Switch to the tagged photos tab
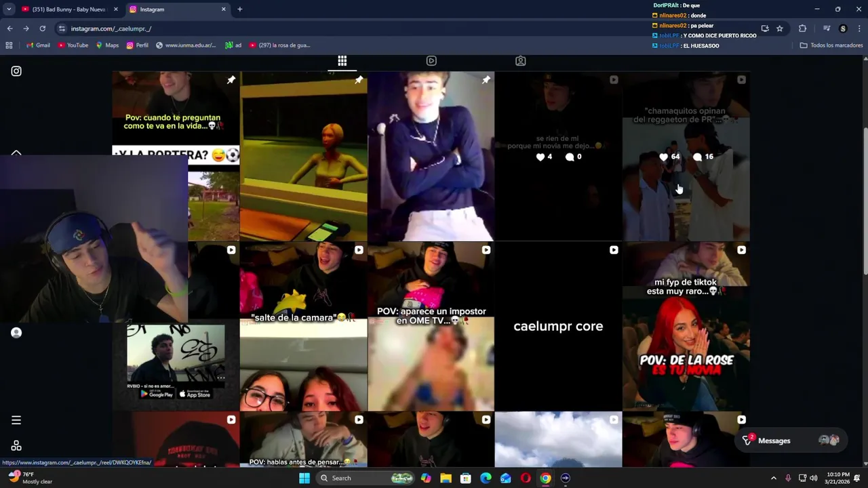Image resolution: width=868 pixels, height=488 pixels. point(521,61)
